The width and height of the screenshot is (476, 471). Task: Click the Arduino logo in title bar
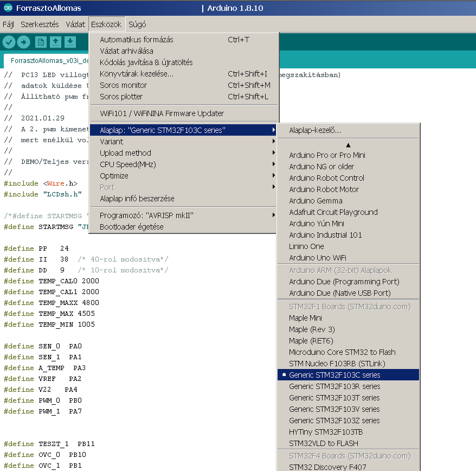point(8,8)
